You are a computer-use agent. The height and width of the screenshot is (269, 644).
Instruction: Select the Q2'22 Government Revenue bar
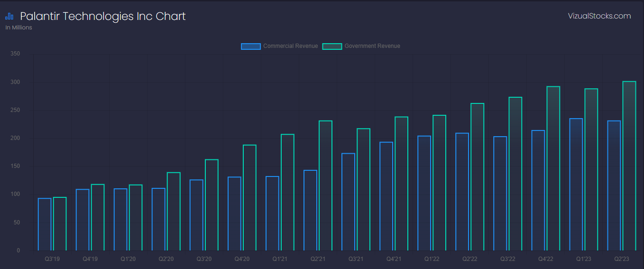click(x=477, y=177)
